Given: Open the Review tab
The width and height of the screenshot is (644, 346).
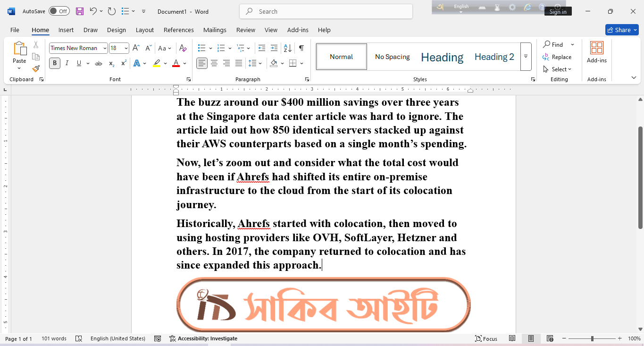Looking at the screenshot, I should coord(245,30).
